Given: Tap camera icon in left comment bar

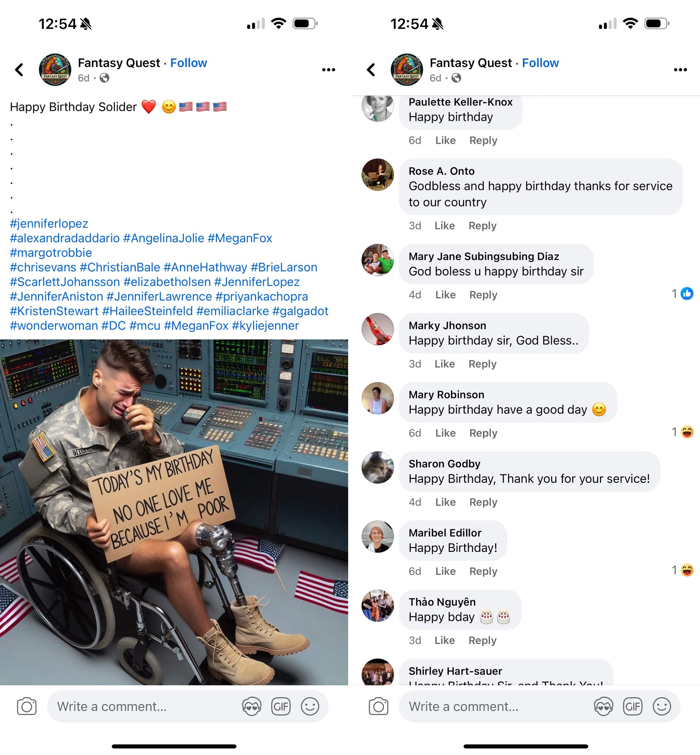Looking at the screenshot, I should tap(27, 706).
